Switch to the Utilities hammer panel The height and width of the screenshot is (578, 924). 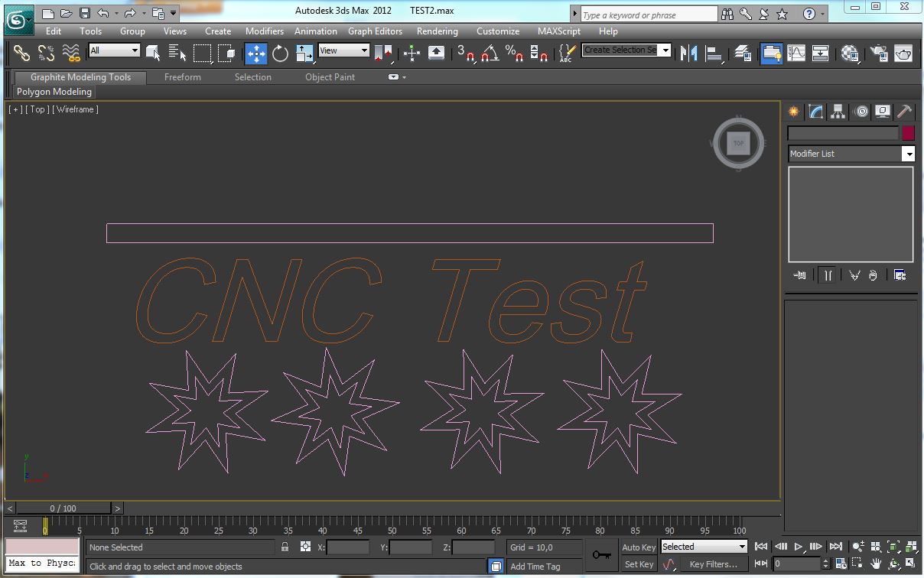pyautogui.click(x=904, y=112)
